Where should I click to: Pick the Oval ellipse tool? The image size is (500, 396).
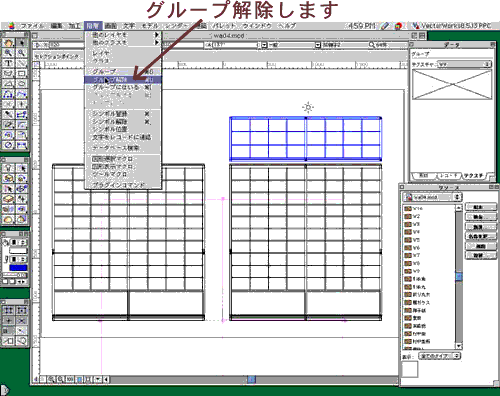pyautogui.click(x=21, y=84)
